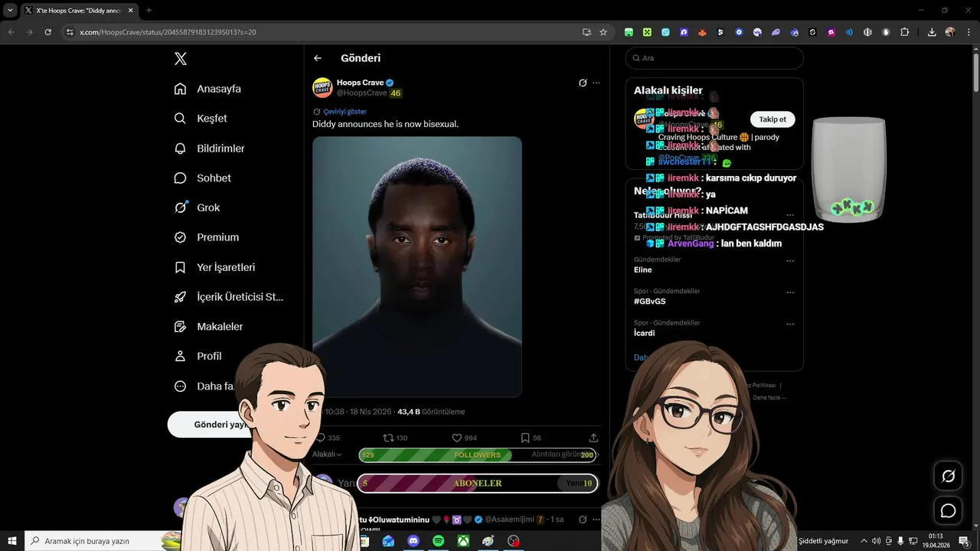The image size is (980, 551).
Task: Open Premium from the sidebar
Action: [207, 237]
